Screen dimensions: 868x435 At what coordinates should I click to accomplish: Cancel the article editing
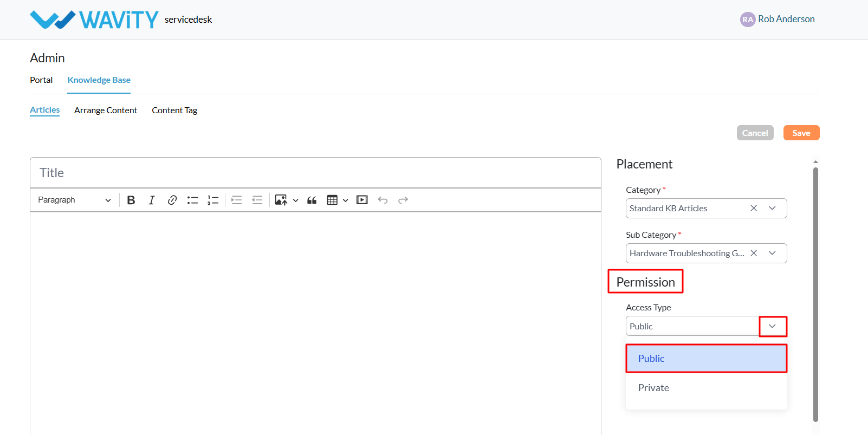pos(755,133)
